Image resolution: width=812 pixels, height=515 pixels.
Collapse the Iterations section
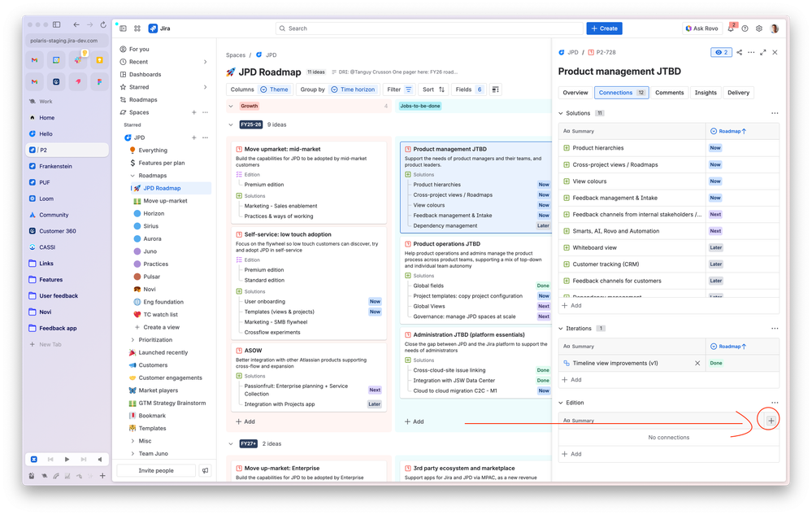561,329
